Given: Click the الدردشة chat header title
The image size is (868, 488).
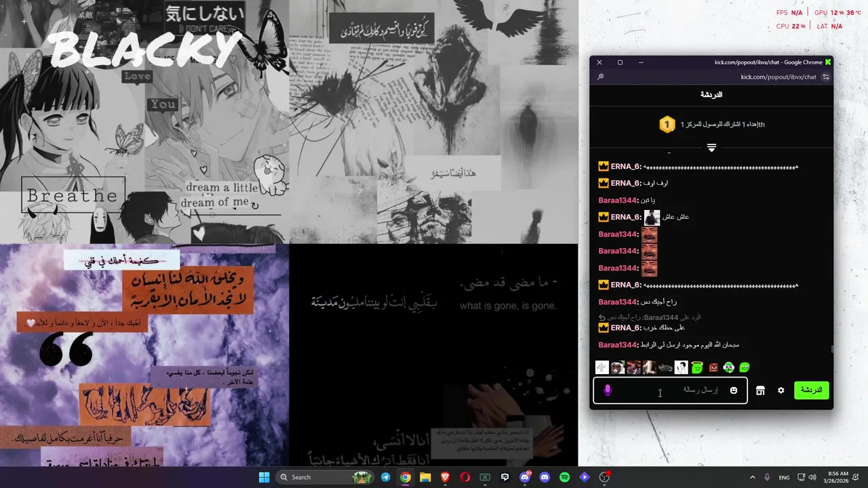Looking at the screenshot, I should tap(711, 95).
